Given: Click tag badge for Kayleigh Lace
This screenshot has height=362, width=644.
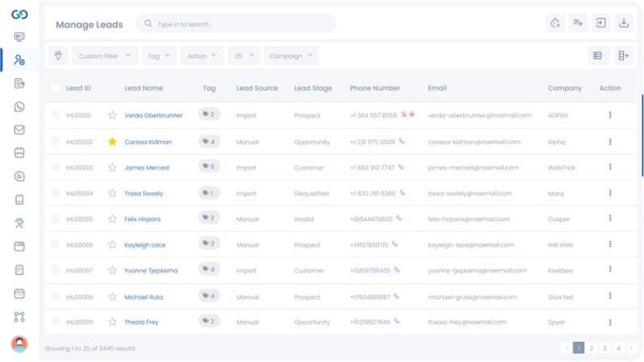Looking at the screenshot, I should 209,244.
